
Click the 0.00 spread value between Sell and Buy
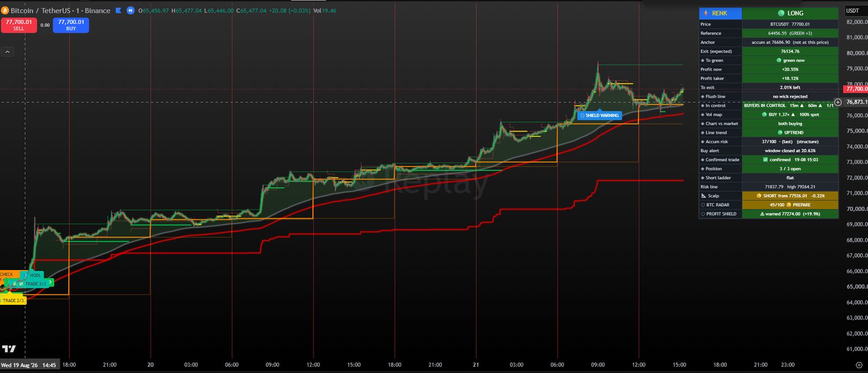click(x=45, y=25)
